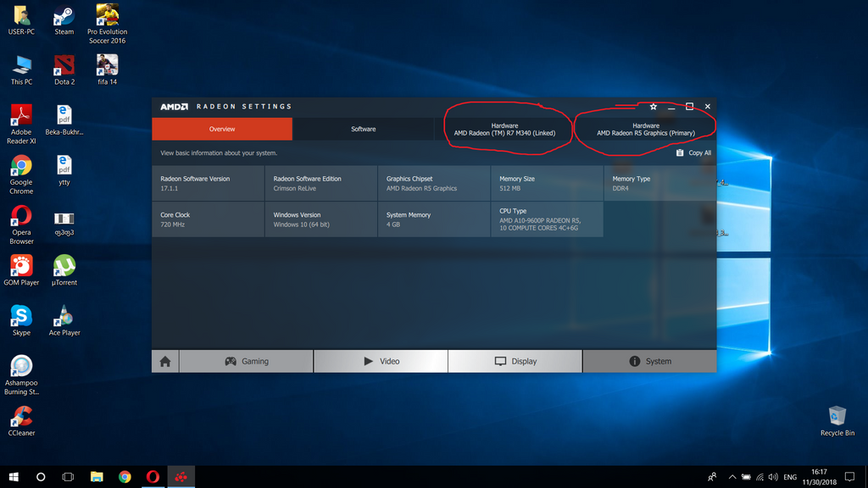
Task: Select the ytty PDF file icon
Action: (x=64, y=170)
